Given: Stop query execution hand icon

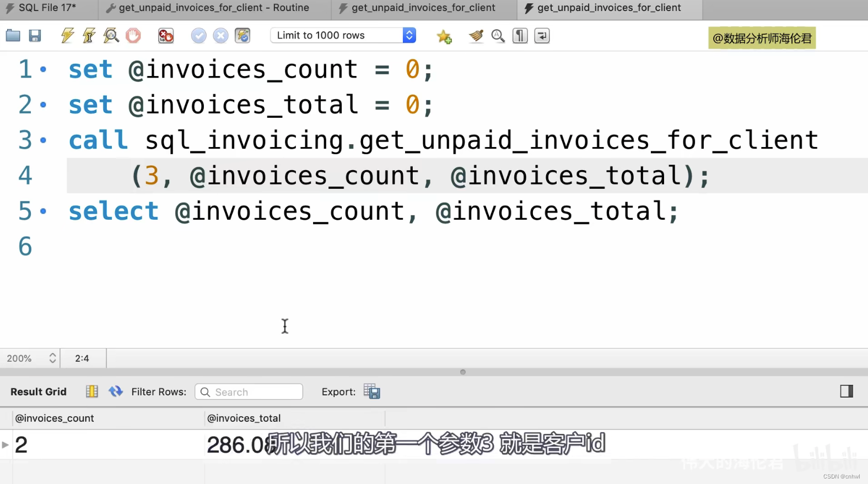Looking at the screenshot, I should (x=133, y=36).
